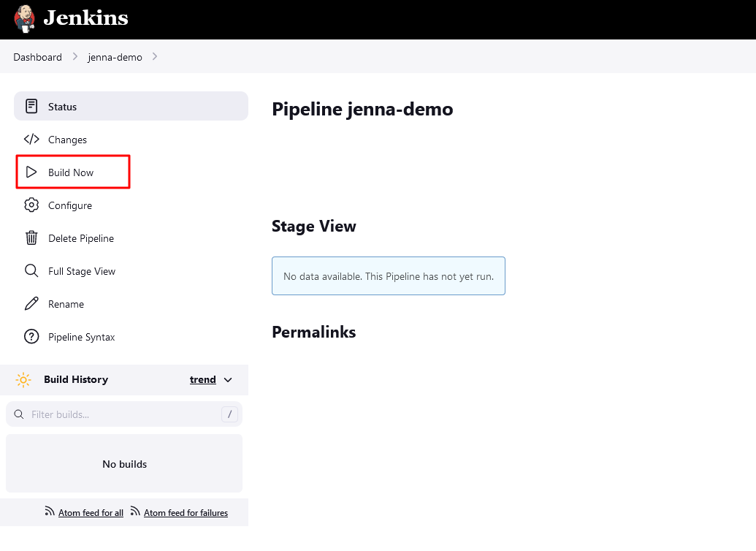The width and height of the screenshot is (756, 551).
Task: Click the slash shortcut badge in filter box
Action: click(x=229, y=414)
